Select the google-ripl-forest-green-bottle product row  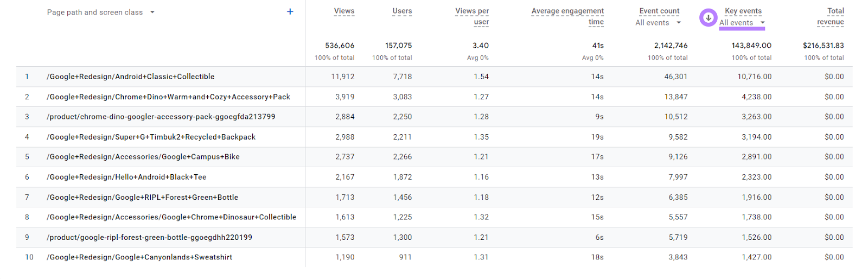pos(150,237)
